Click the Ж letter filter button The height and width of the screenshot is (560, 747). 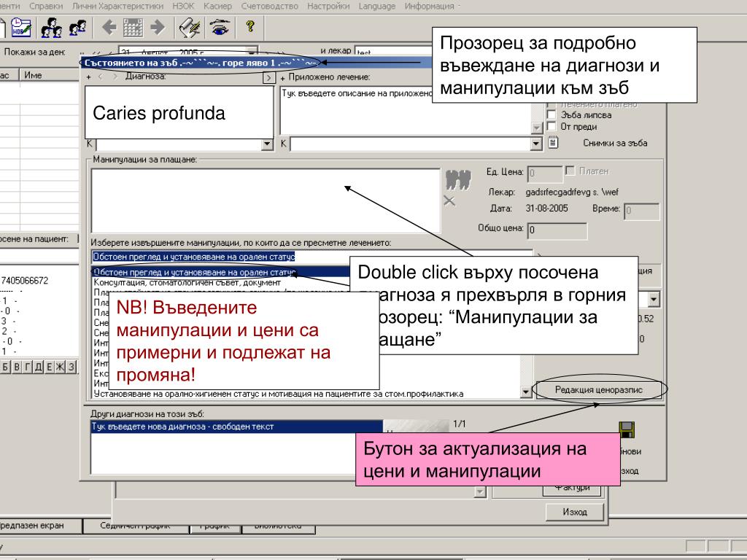pos(60,367)
